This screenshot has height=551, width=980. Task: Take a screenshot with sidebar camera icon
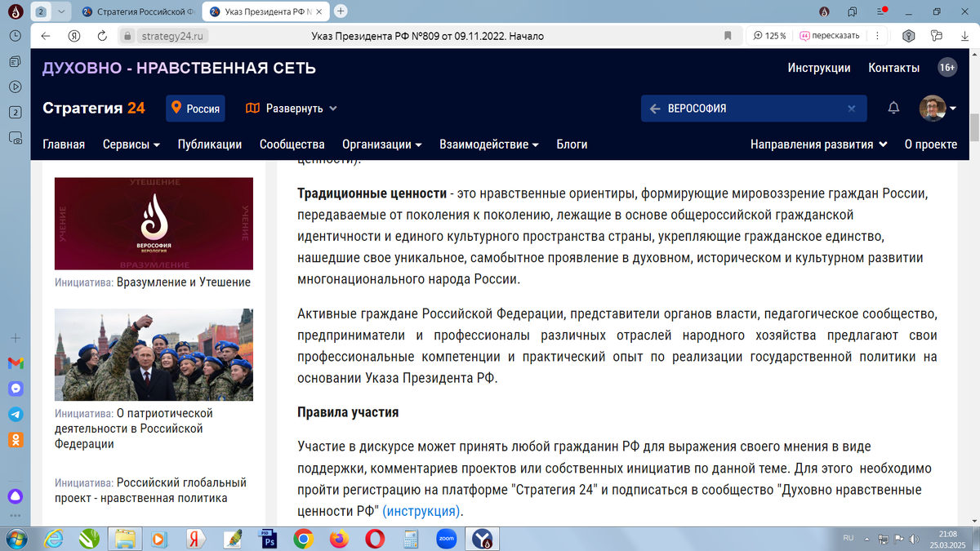coord(16,139)
